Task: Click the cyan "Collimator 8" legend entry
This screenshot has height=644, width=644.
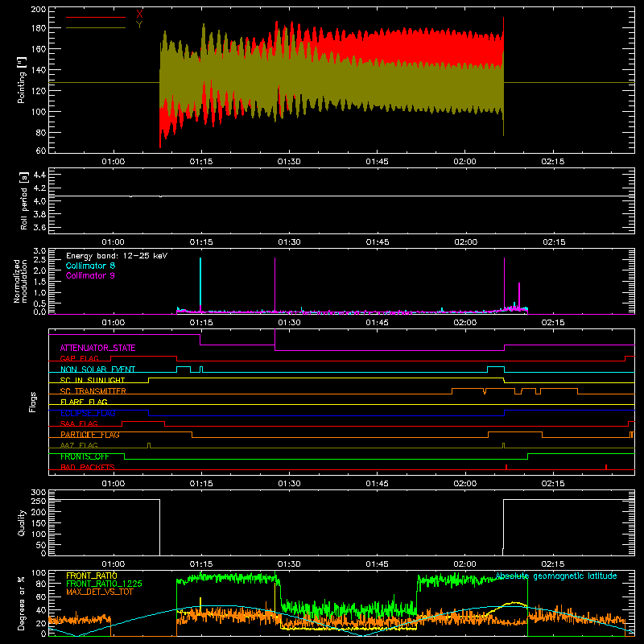Action: click(90, 266)
